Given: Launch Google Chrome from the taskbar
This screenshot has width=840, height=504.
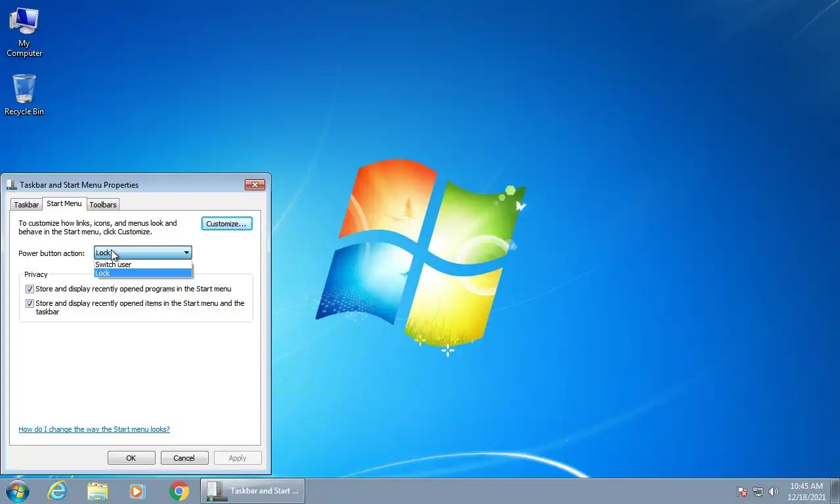Looking at the screenshot, I should tap(178, 491).
